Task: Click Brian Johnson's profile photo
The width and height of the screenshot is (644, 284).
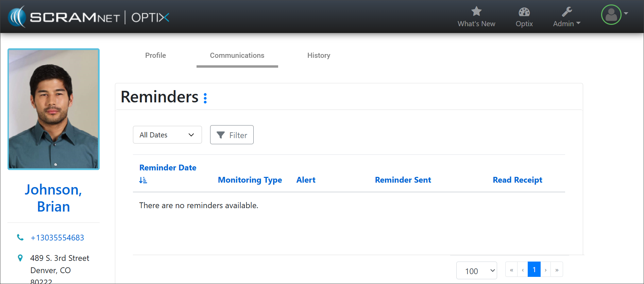Action: [x=53, y=109]
